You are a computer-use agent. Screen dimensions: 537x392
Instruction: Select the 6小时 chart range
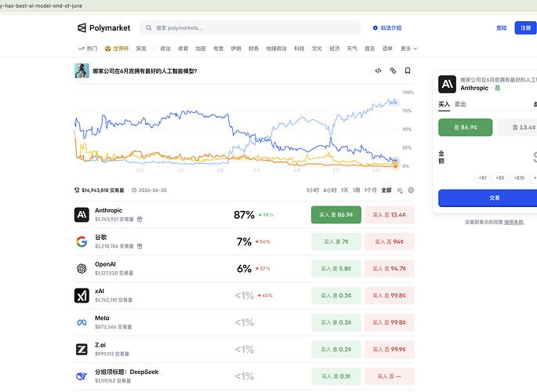coord(330,190)
